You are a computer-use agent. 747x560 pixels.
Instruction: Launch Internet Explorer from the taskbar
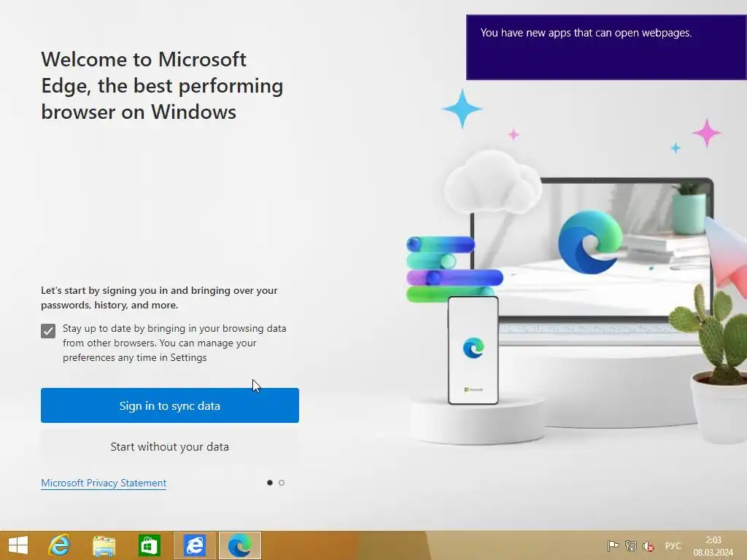(x=59, y=545)
